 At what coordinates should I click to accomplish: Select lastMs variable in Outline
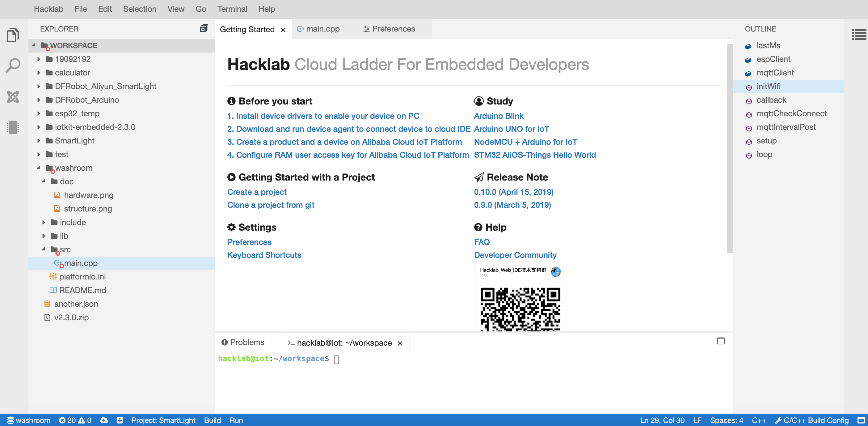(x=789, y=45)
